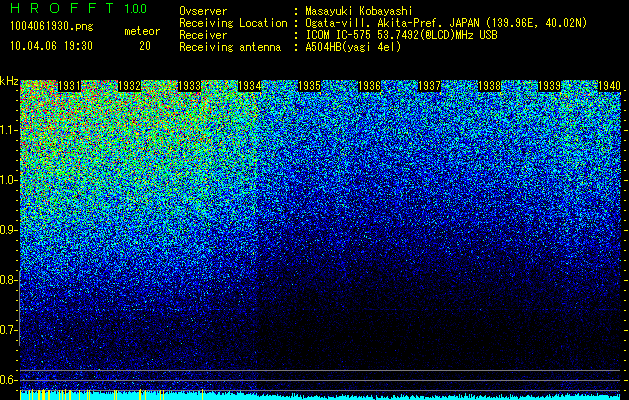Click the 1.1 kHz axis tick label

coord(9,130)
